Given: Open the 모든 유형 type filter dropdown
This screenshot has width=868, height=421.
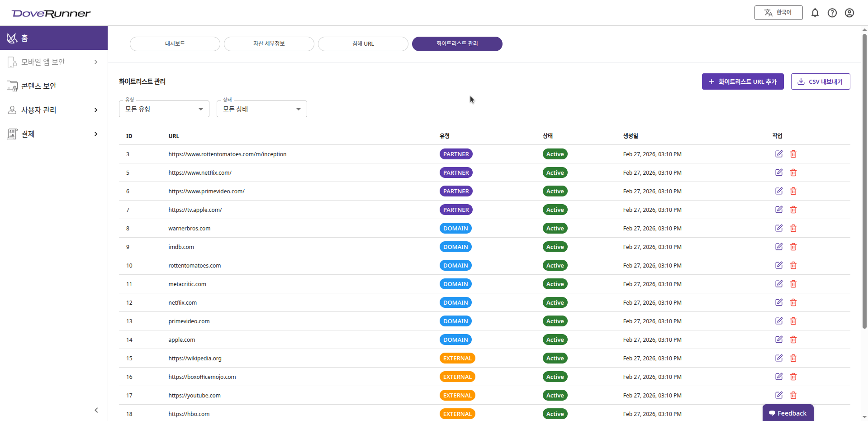Looking at the screenshot, I should click(x=164, y=109).
